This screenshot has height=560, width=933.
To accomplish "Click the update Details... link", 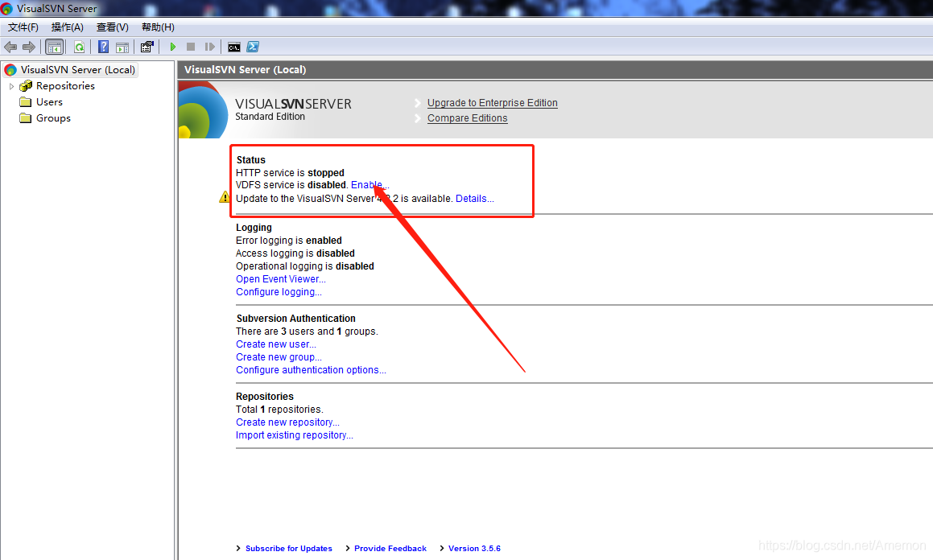I will (x=474, y=199).
